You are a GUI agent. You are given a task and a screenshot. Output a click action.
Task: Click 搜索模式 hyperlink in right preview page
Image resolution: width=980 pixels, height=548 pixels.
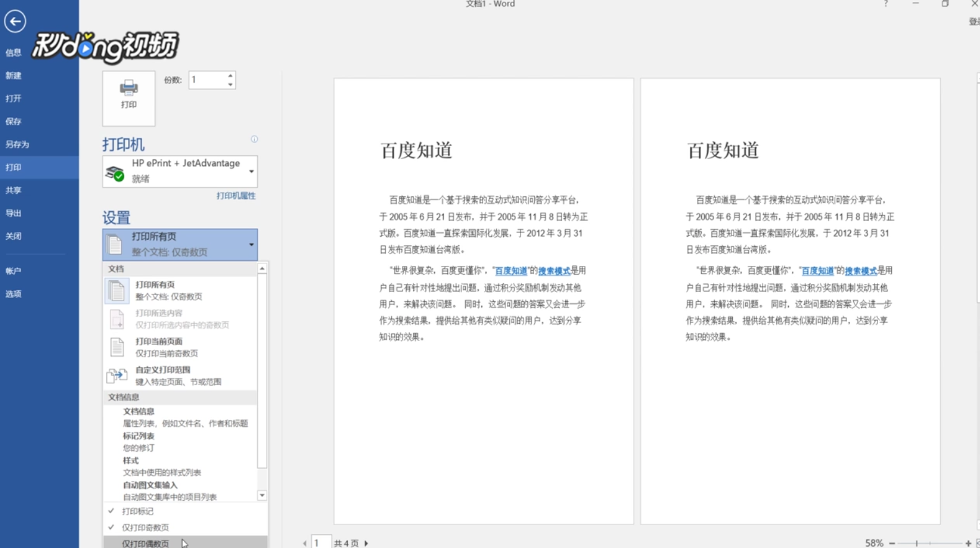pos(861,271)
